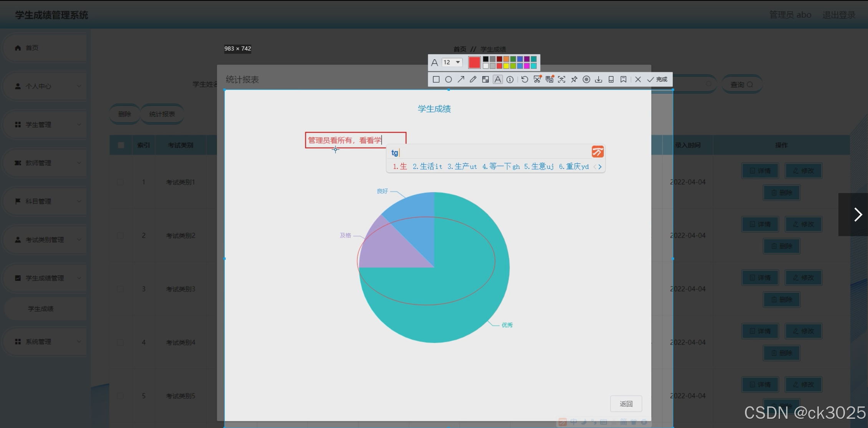Image resolution: width=868 pixels, height=428 pixels.
Task: Pick the arrow drawing tool
Action: [x=461, y=80]
